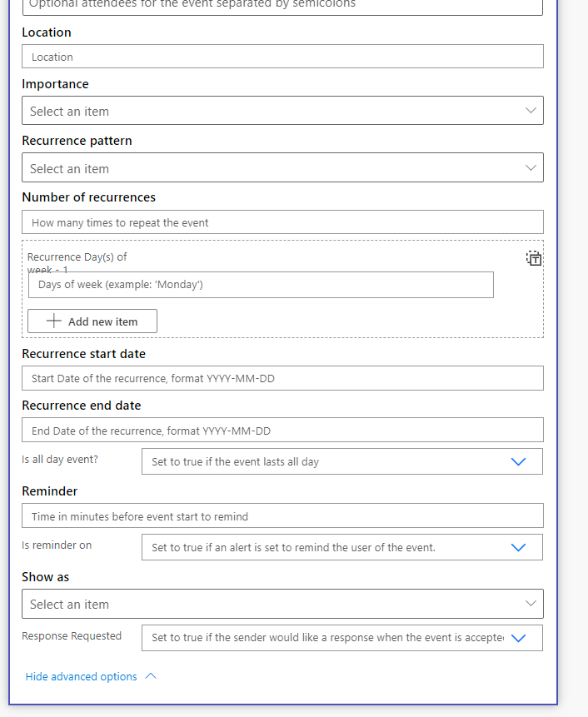Add new item to Recurrence Days of week

point(92,321)
